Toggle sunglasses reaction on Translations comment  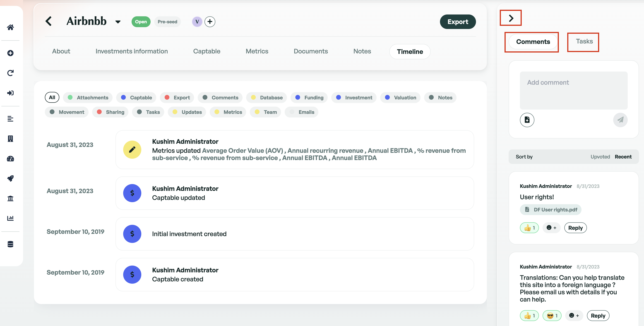[x=552, y=316]
